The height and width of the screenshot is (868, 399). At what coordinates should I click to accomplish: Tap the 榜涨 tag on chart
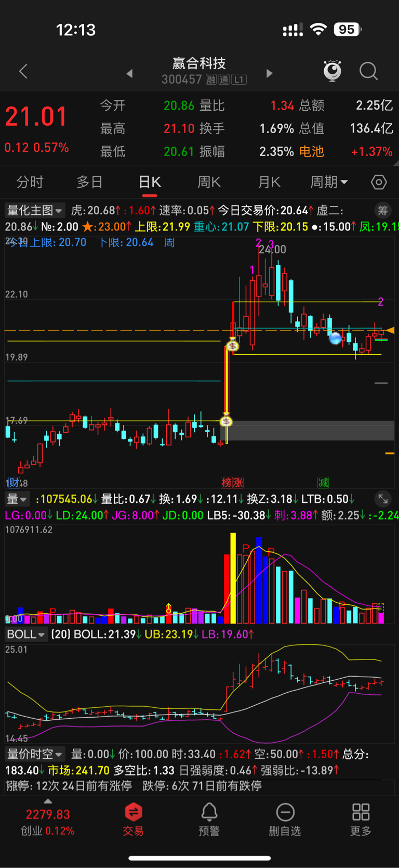pyautogui.click(x=232, y=483)
